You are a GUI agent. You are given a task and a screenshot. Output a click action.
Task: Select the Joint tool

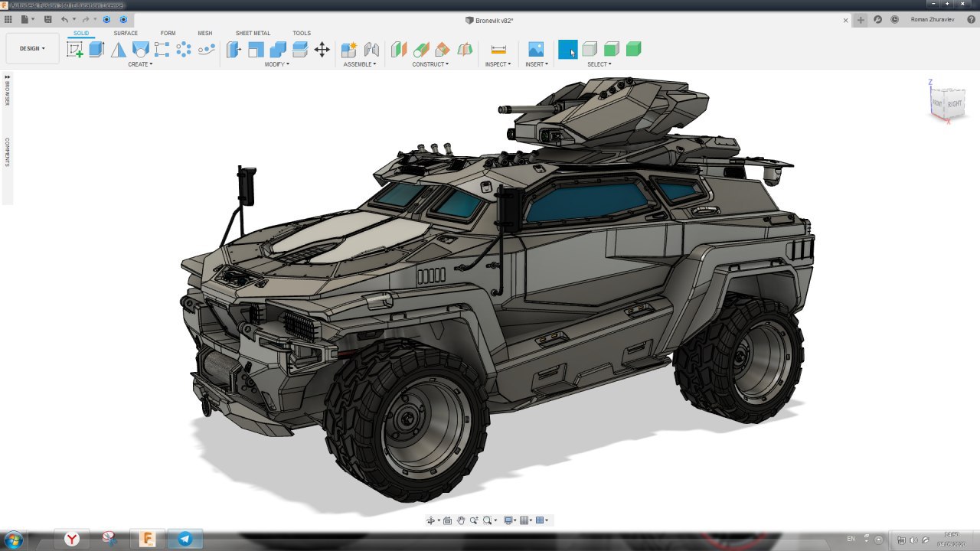[x=371, y=50]
